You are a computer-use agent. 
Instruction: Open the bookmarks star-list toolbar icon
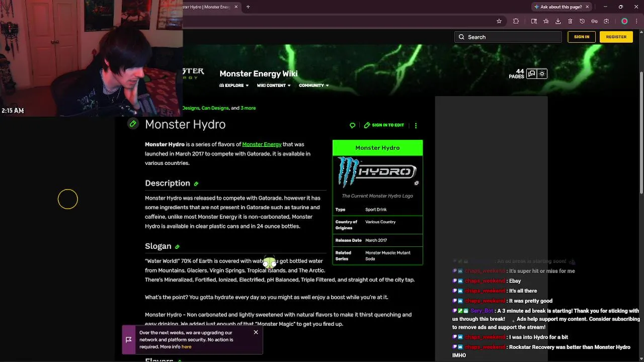[x=546, y=21]
